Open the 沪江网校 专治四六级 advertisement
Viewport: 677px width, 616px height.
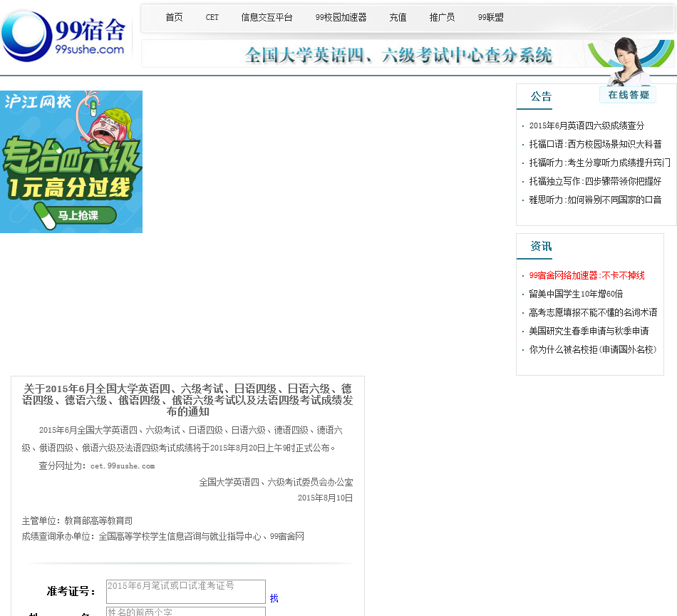pyautogui.click(x=71, y=162)
